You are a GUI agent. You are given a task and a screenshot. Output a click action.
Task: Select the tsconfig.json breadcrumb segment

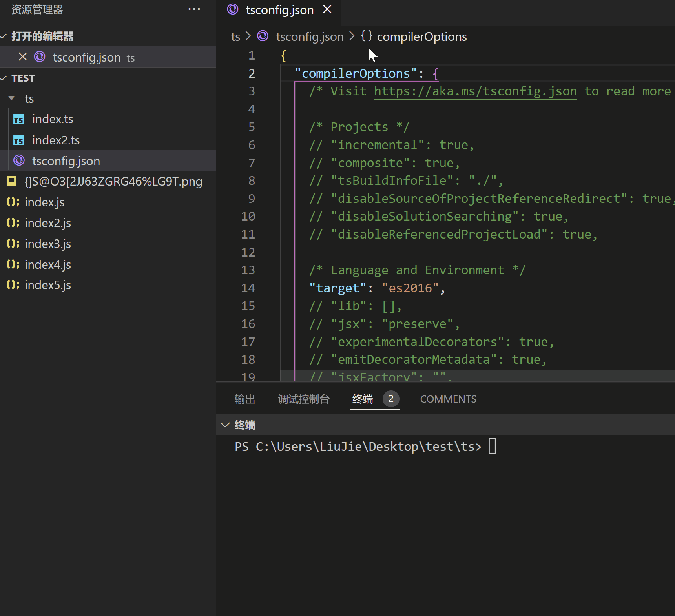310,36
